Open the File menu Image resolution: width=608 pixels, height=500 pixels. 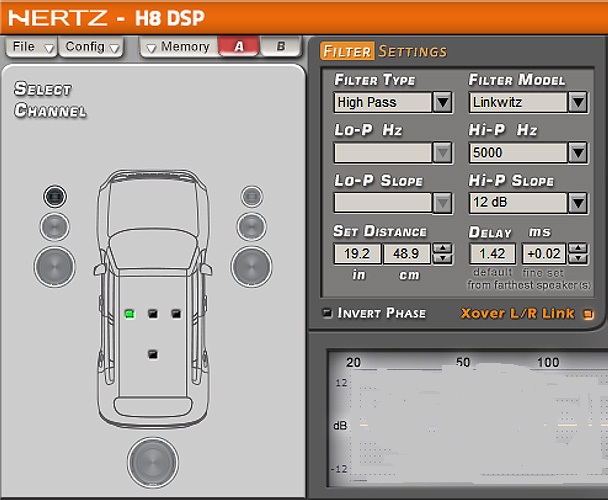(30, 47)
